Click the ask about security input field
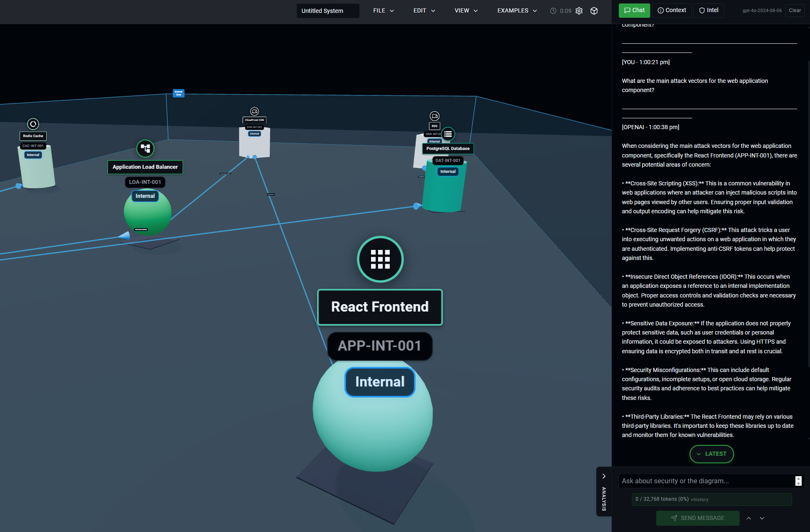This screenshot has width=810, height=532. 705,481
